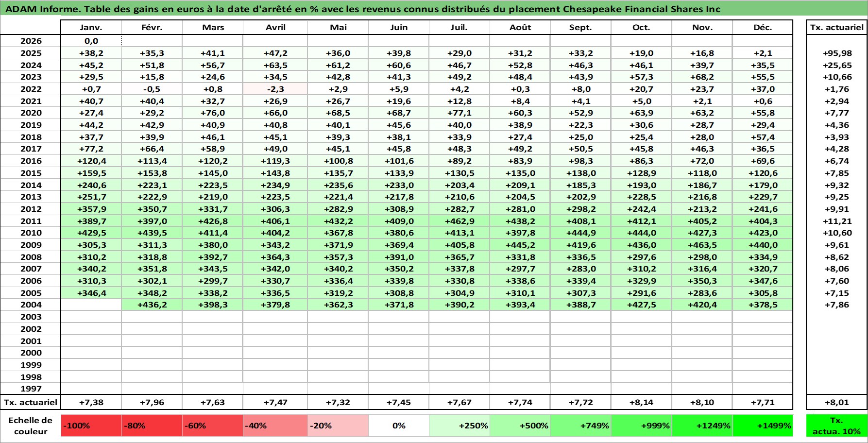Click the Déc. column header
868x443 pixels.
(x=763, y=27)
